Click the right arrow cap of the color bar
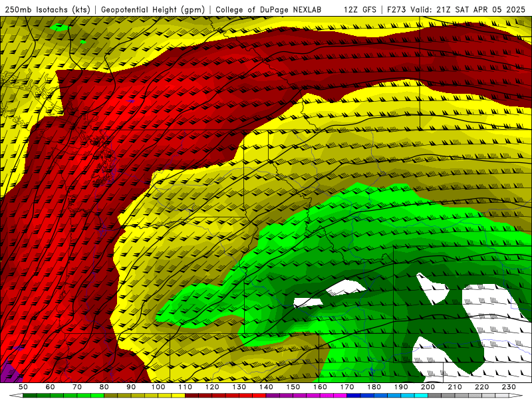This screenshot has height=399, width=532. 516,396
